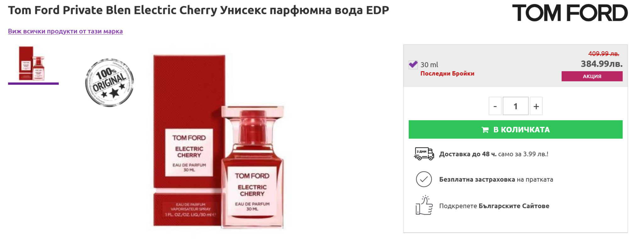Click the quantity input field

(516, 106)
